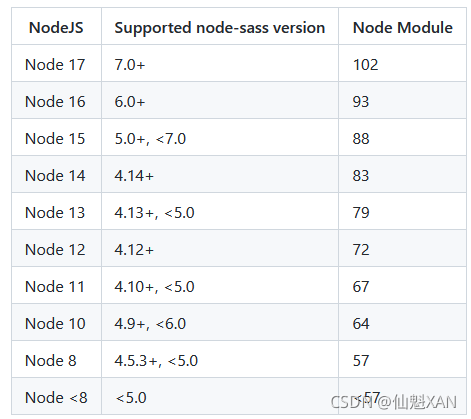Click the Node <8 cell
Viewport: 471px width, 419px height.
pyautogui.click(x=56, y=397)
